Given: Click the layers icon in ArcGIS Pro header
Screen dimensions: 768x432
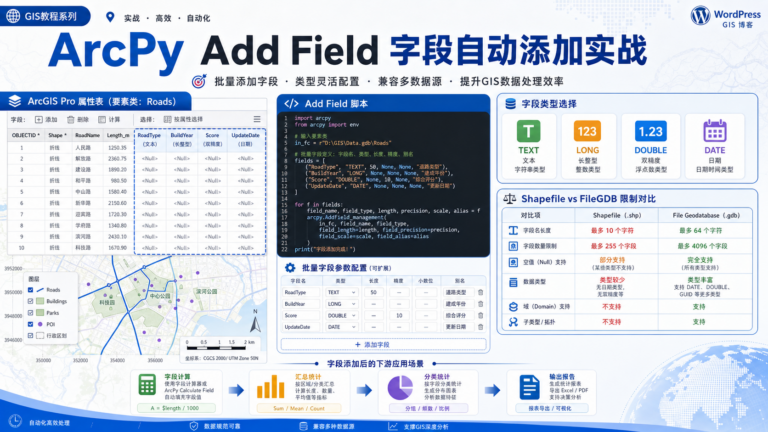Looking at the screenshot, I should [15, 101].
